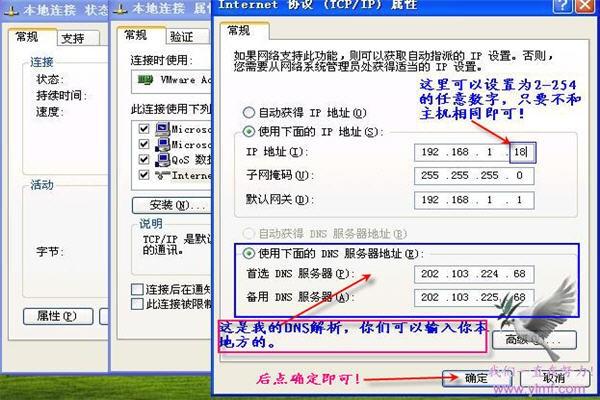Screen dimensions: 600x400
Task: Click the local connection status window icon
Action: pyautogui.click(x=11, y=11)
